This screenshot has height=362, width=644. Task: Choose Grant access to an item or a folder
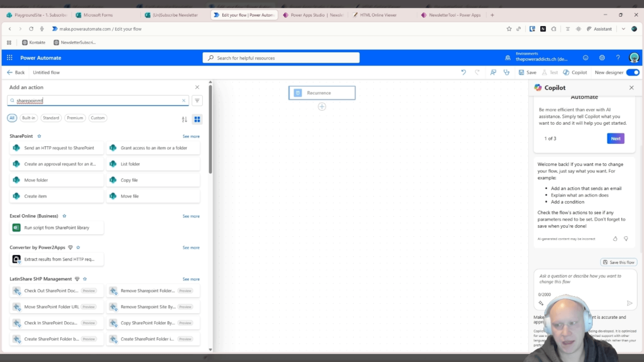153,148
